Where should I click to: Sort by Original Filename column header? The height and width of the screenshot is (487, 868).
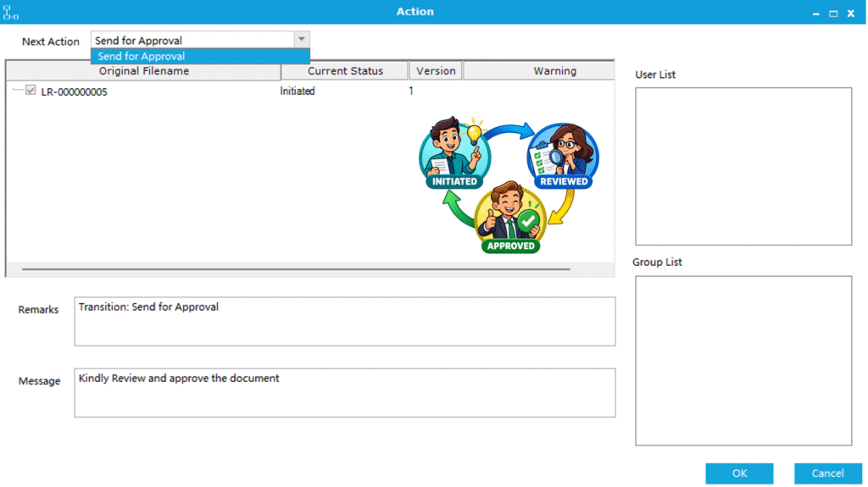(143, 71)
